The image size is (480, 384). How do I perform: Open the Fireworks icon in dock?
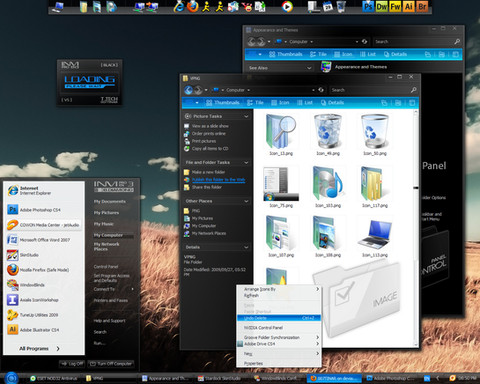point(395,6)
